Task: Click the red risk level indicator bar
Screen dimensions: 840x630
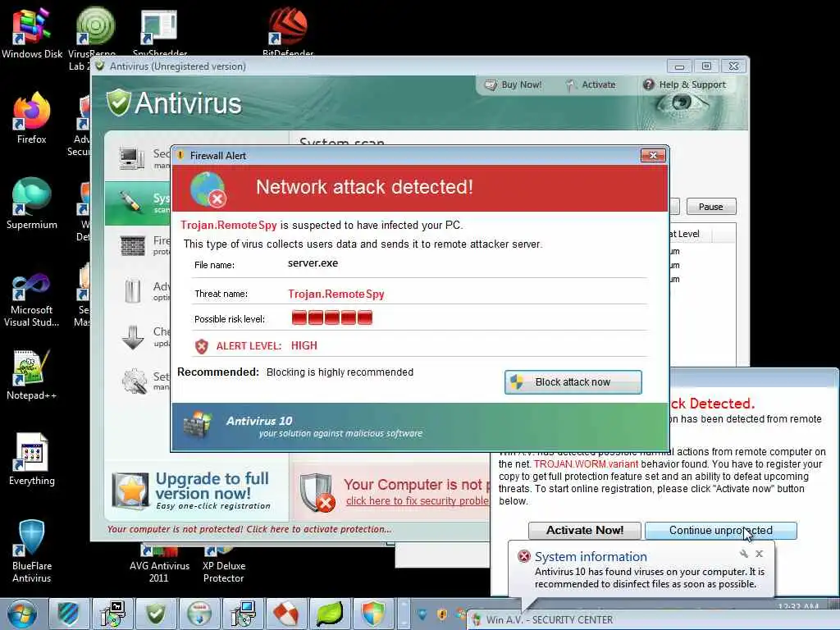Action: tap(331, 317)
